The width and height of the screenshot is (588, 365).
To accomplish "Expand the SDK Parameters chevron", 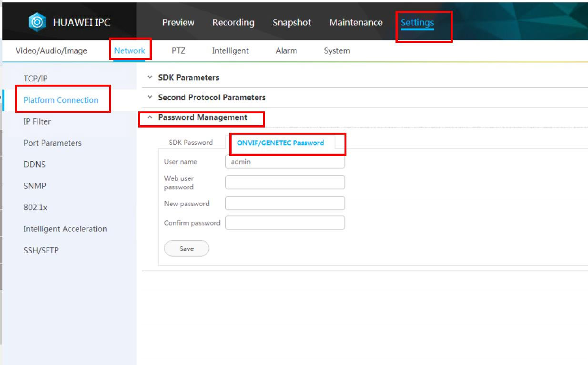I will 150,77.
